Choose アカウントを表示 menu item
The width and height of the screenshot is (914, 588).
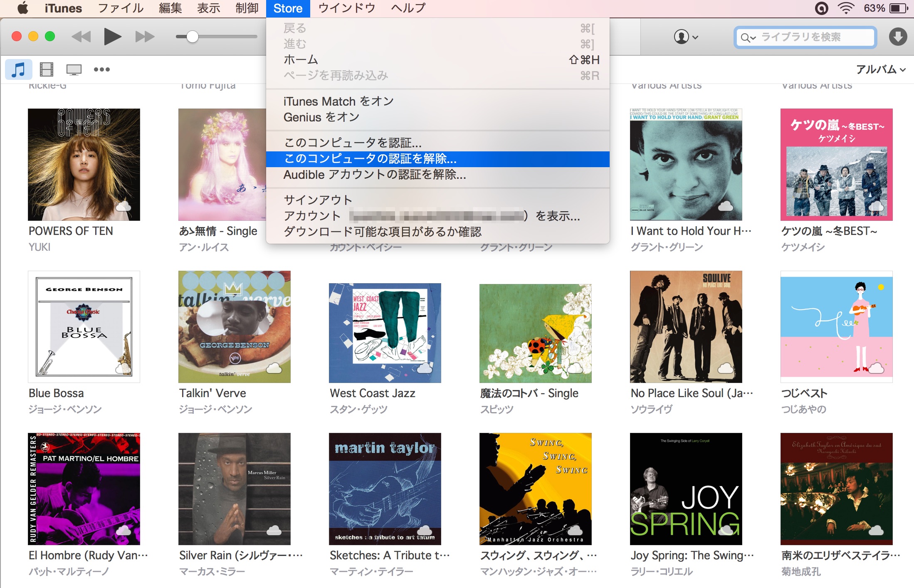[x=438, y=216]
